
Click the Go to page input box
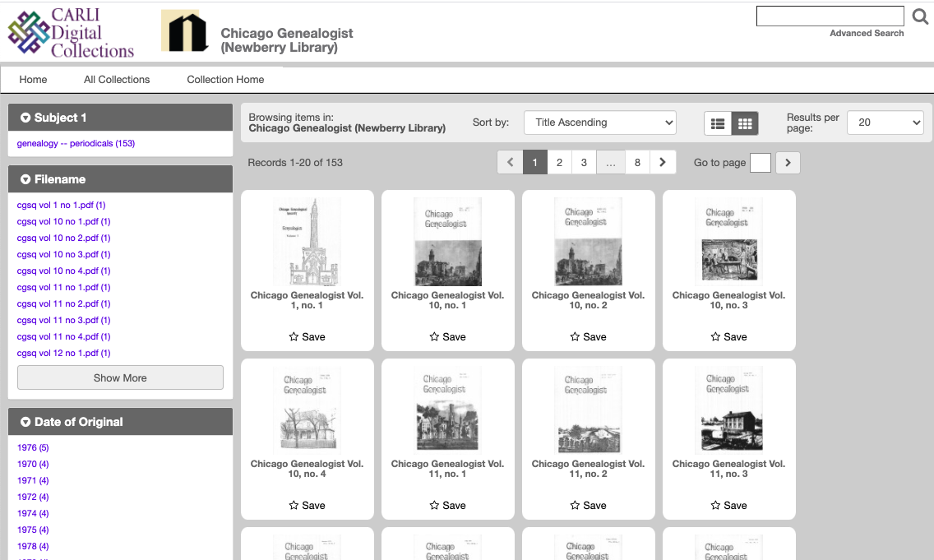coord(760,163)
